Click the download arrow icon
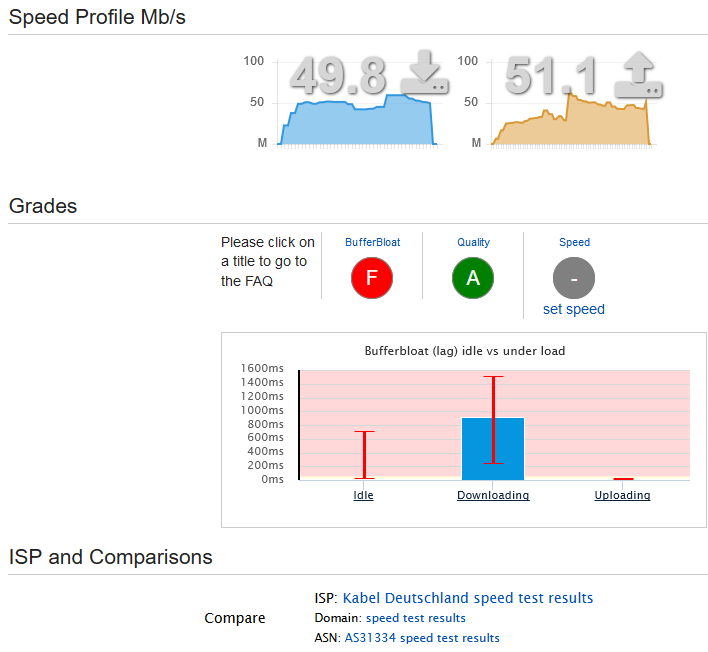The width and height of the screenshot is (708, 652). click(424, 72)
